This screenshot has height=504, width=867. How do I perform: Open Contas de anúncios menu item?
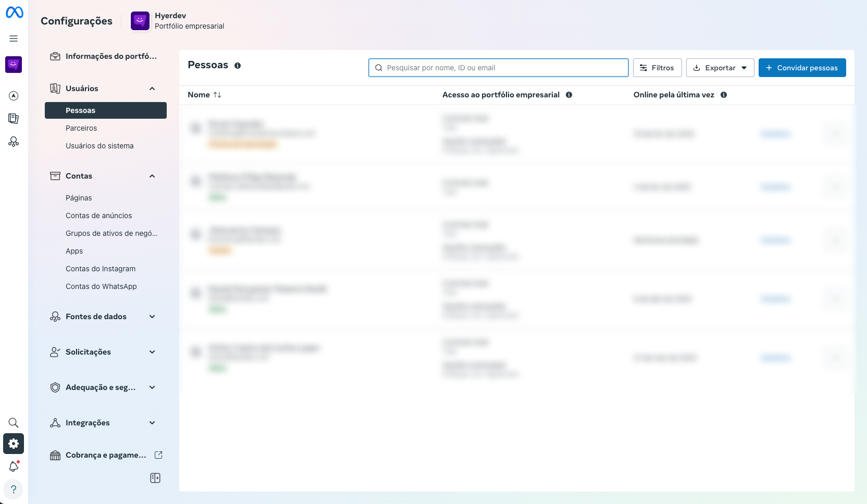pos(98,216)
